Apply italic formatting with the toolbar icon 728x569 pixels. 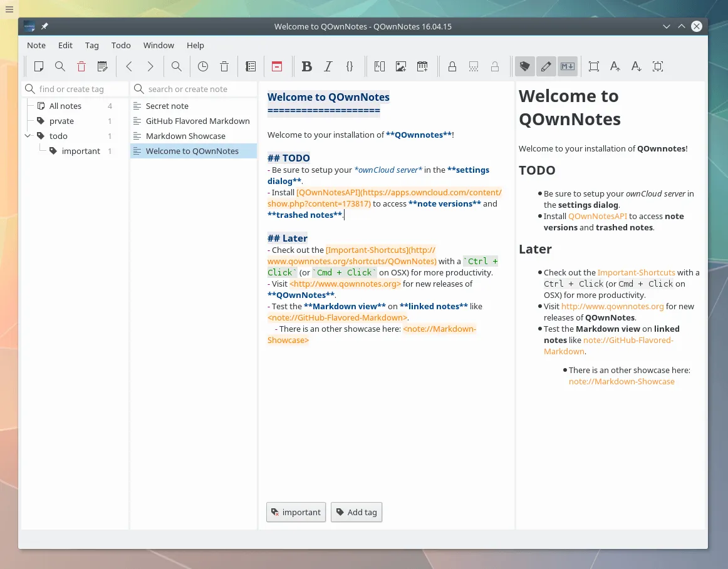coord(328,66)
